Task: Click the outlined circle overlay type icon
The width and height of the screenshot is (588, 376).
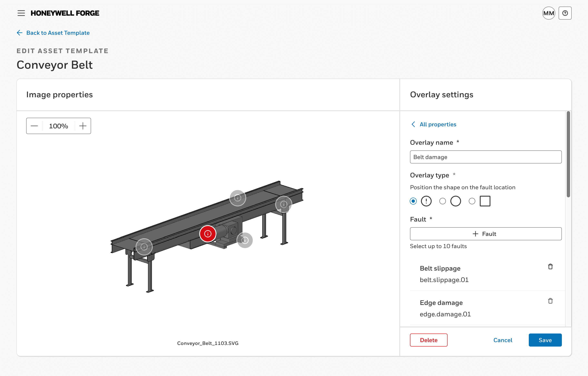Action: (455, 201)
